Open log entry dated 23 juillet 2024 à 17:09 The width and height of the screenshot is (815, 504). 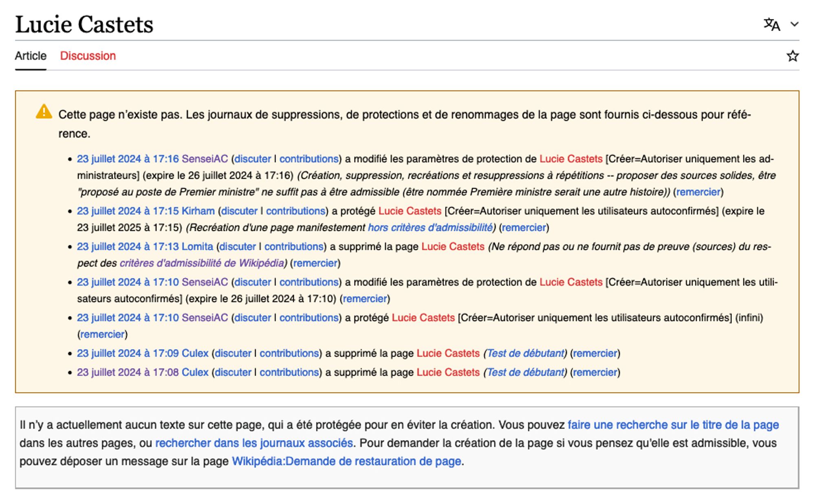(128, 353)
